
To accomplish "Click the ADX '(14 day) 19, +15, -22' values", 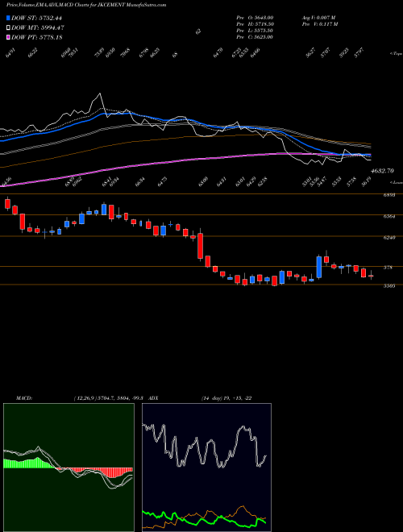I will pyautogui.click(x=226, y=397).
